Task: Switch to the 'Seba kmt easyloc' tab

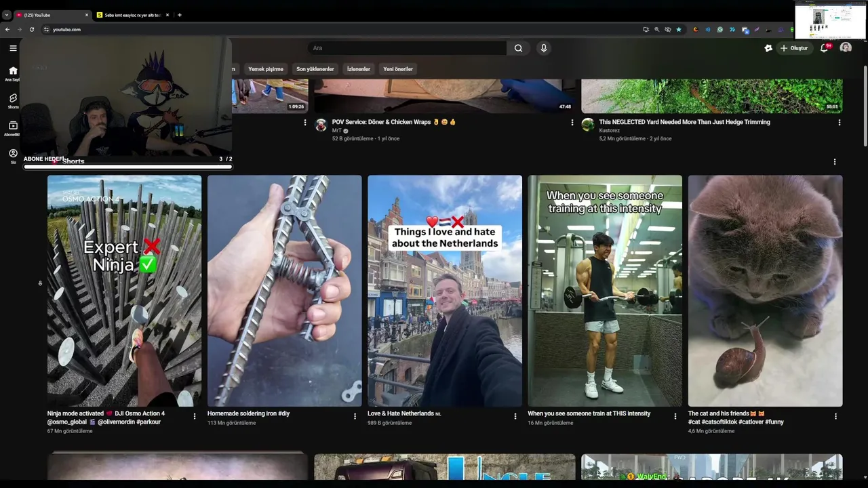Action: point(132,15)
